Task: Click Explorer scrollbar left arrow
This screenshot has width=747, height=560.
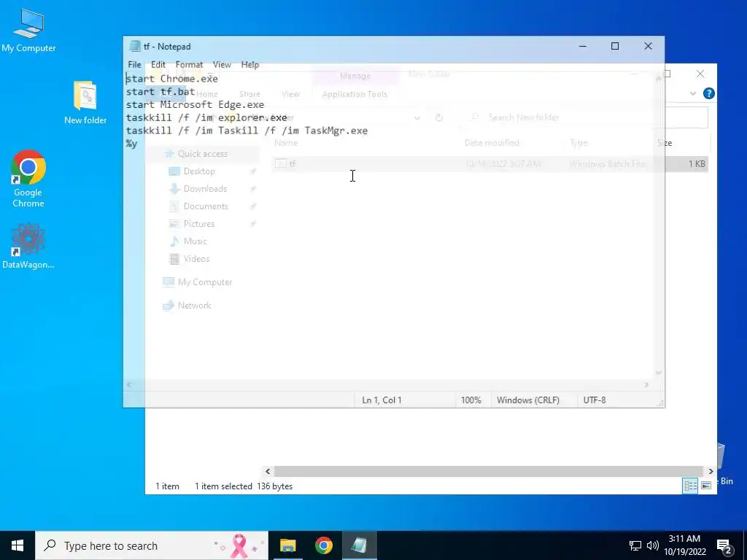Action: click(268, 471)
